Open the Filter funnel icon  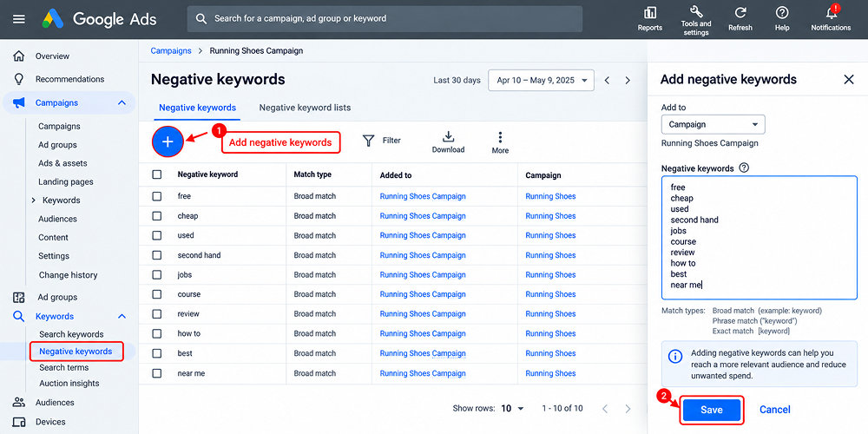point(368,141)
